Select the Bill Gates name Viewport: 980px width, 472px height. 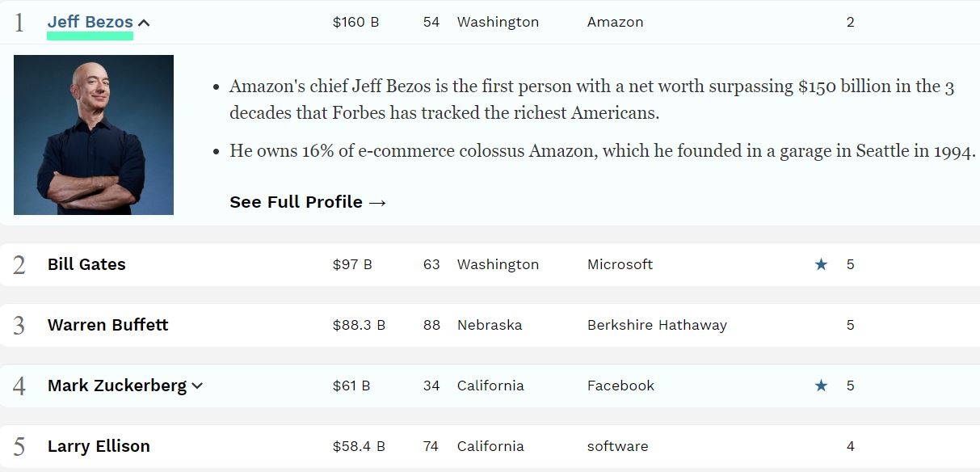point(86,264)
